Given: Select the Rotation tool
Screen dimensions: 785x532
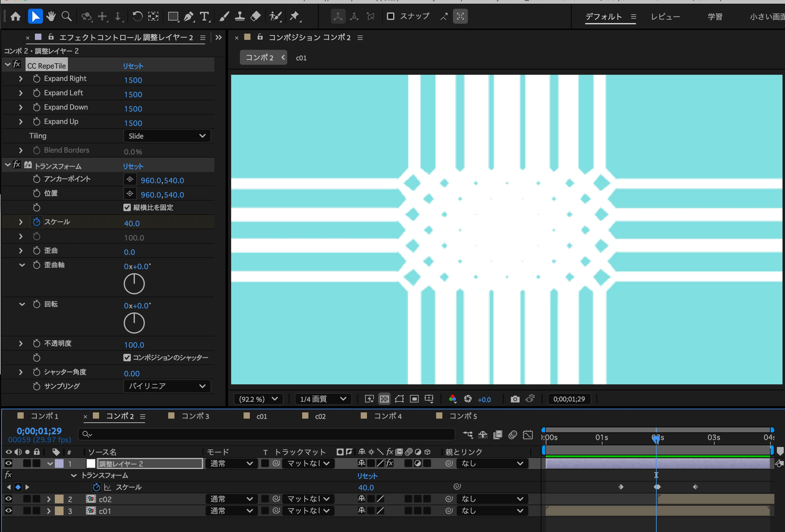Looking at the screenshot, I should [137, 16].
